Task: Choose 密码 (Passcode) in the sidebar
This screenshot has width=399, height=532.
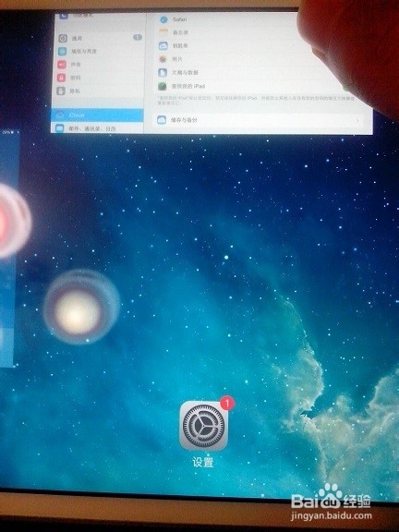Action: point(99,78)
